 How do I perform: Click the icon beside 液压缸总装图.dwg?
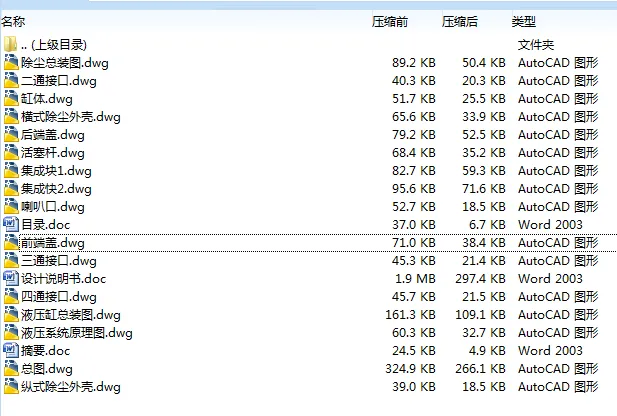11,314
